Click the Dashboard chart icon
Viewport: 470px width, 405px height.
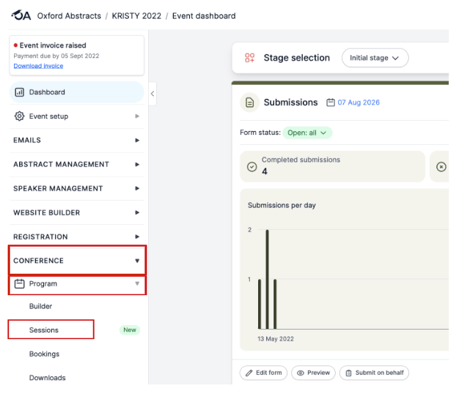(x=19, y=92)
